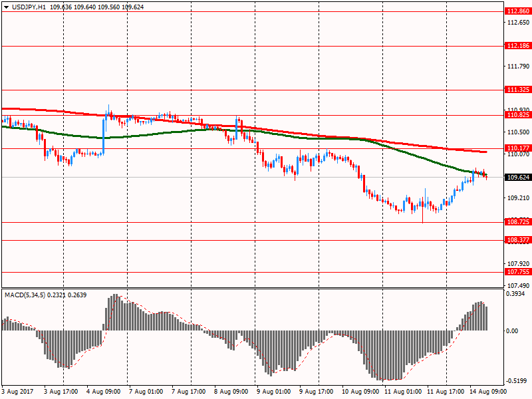Click the 109.210 price scale value
Viewport: 532px width, 399px height.
pyautogui.click(x=518, y=198)
